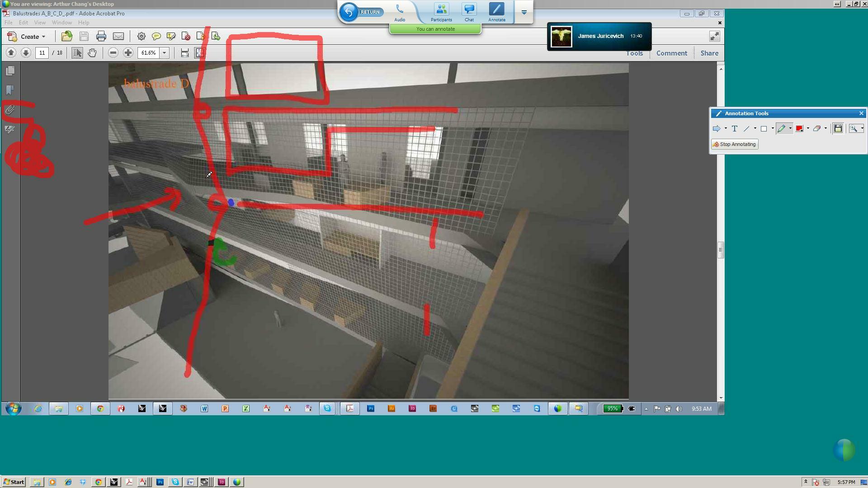The height and width of the screenshot is (488, 868).
Task: Open the Edit menu
Action: click(24, 23)
